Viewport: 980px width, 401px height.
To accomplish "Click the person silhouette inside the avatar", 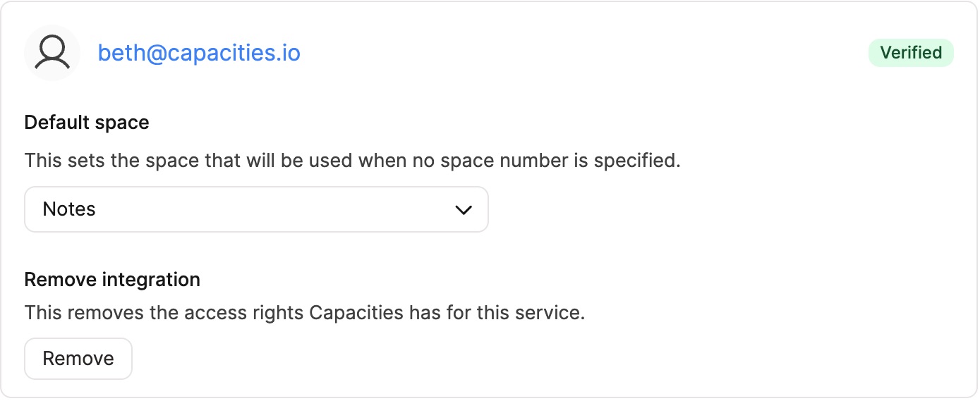I will pos(52,53).
